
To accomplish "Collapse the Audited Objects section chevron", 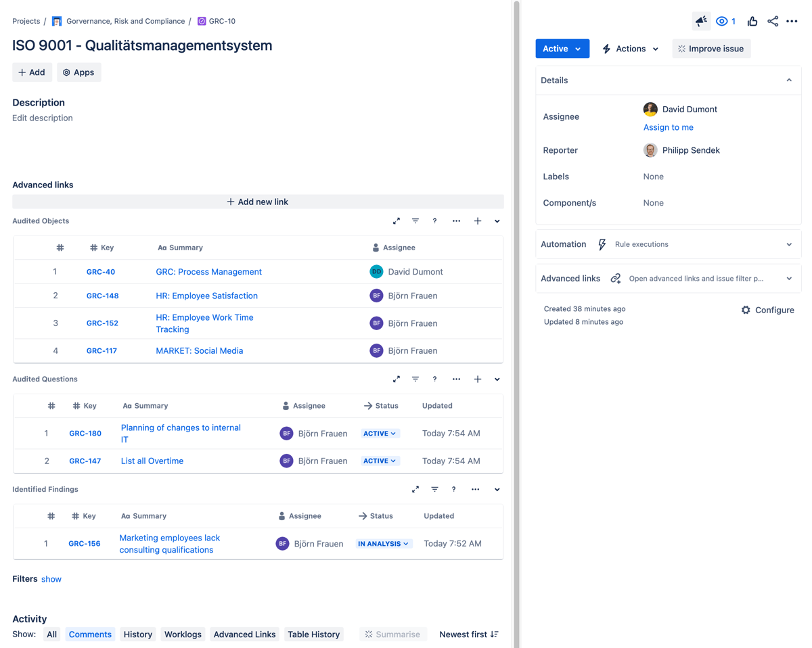I will [497, 221].
